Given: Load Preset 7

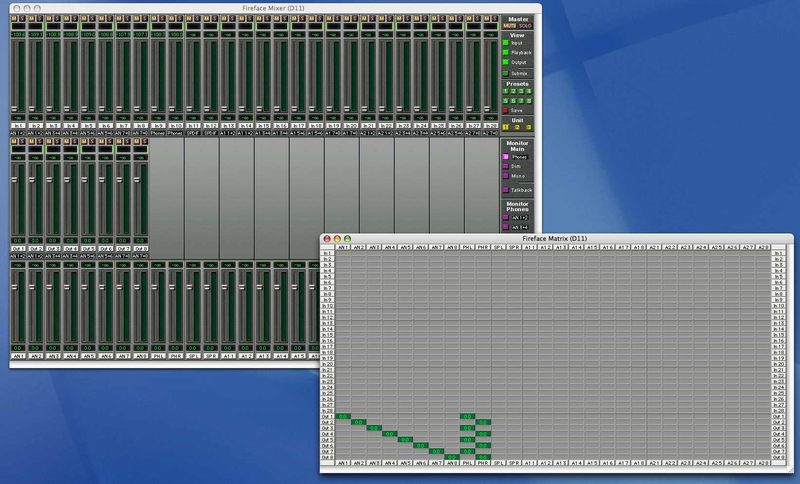Looking at the screenshot, I should point(521,100).
